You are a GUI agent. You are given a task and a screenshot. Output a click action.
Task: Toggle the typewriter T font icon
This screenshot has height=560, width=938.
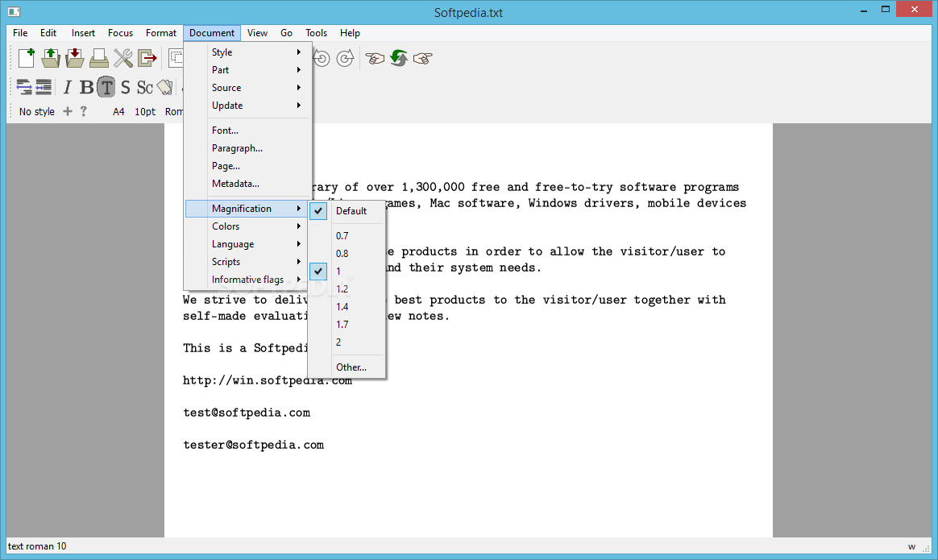(x=106, y=87)
